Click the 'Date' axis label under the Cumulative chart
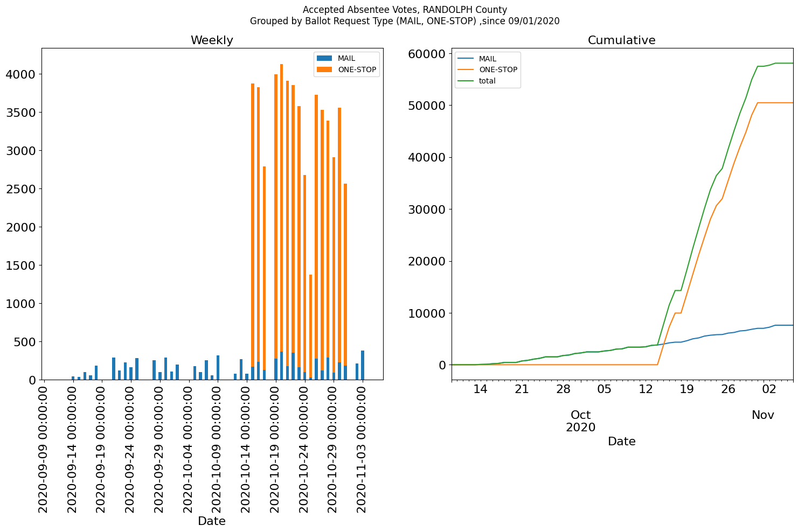The width and height of the screenshot is (798, 532). tap(622, 442)
